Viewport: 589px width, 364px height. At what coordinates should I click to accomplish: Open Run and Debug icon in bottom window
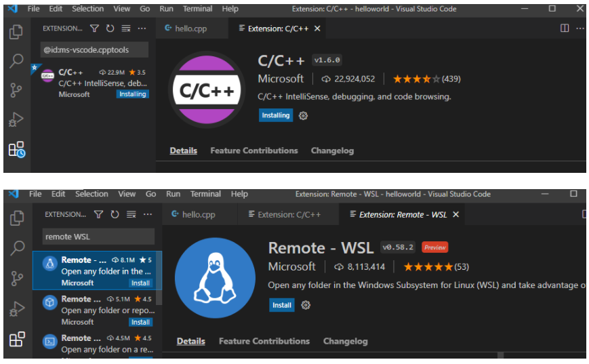17,309
